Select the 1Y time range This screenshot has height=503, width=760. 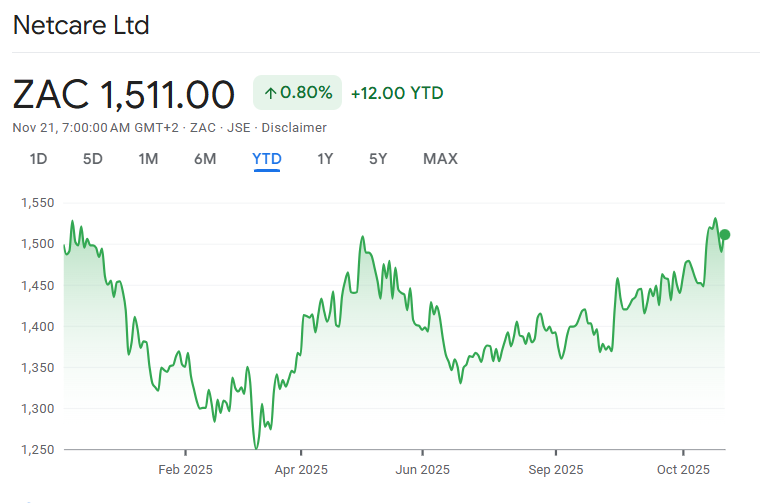click(x=325, y=159)
